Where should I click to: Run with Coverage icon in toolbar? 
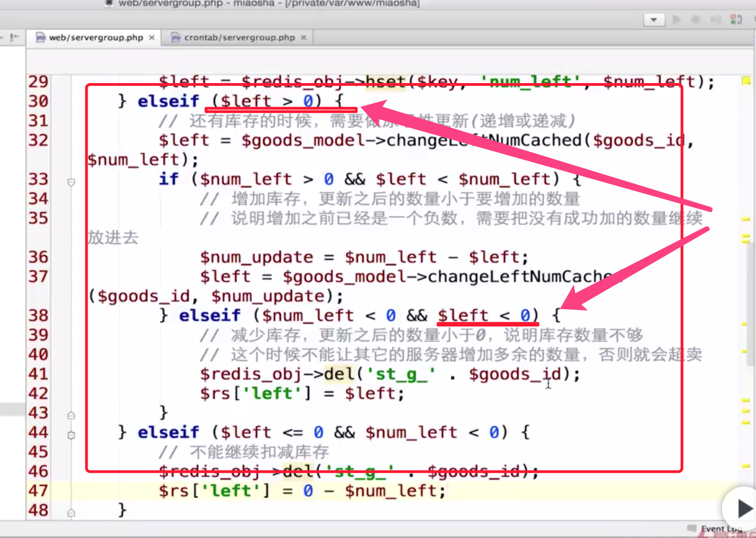click(716, 20)
